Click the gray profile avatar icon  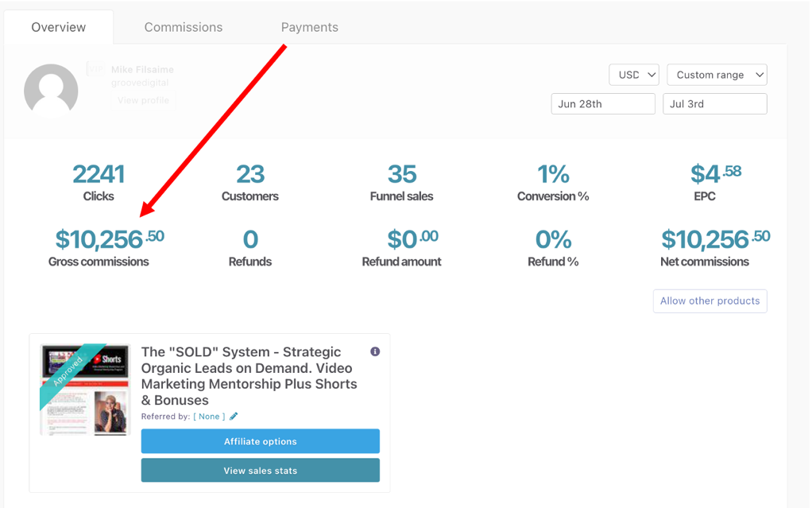point(51,91)
